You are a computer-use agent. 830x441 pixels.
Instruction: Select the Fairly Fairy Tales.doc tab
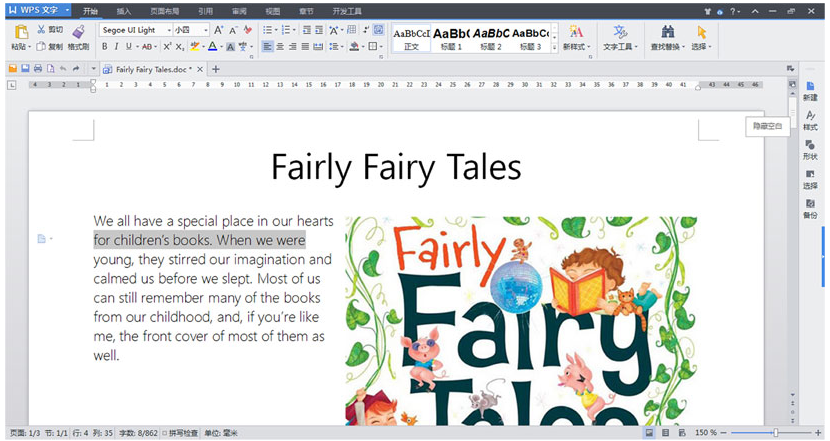(x=153, y=69)
